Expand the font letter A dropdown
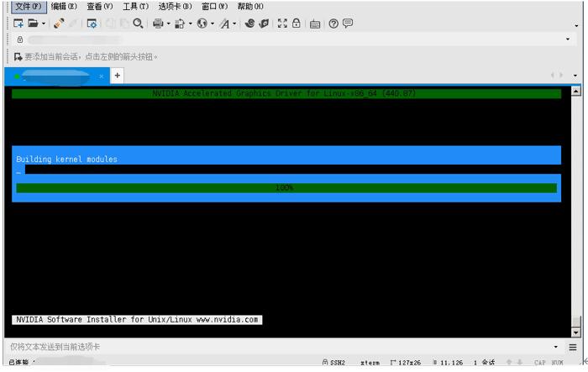588x372 pixels. tap(234, 24)
